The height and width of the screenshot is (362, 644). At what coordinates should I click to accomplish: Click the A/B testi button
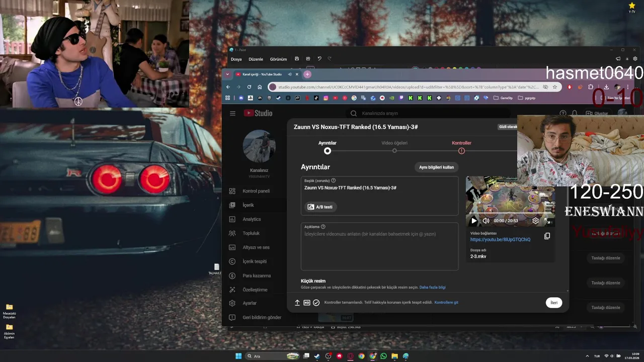pyautogui.click(x=320, y=207)
